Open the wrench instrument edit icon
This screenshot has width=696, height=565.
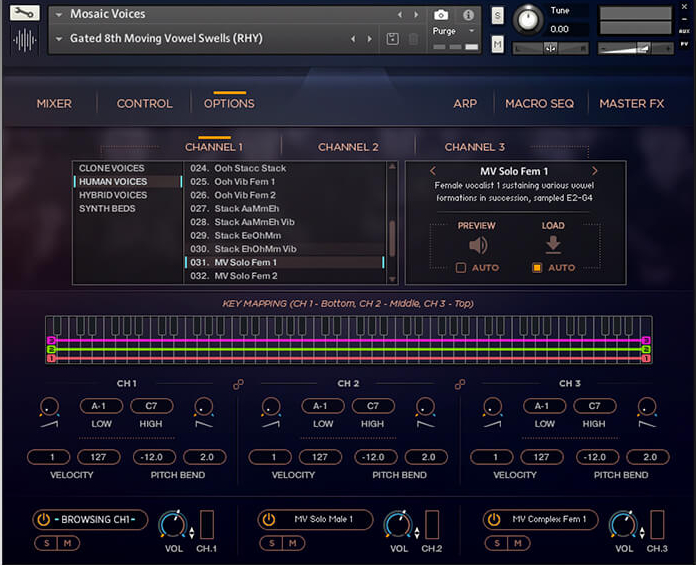click(24, 13)
